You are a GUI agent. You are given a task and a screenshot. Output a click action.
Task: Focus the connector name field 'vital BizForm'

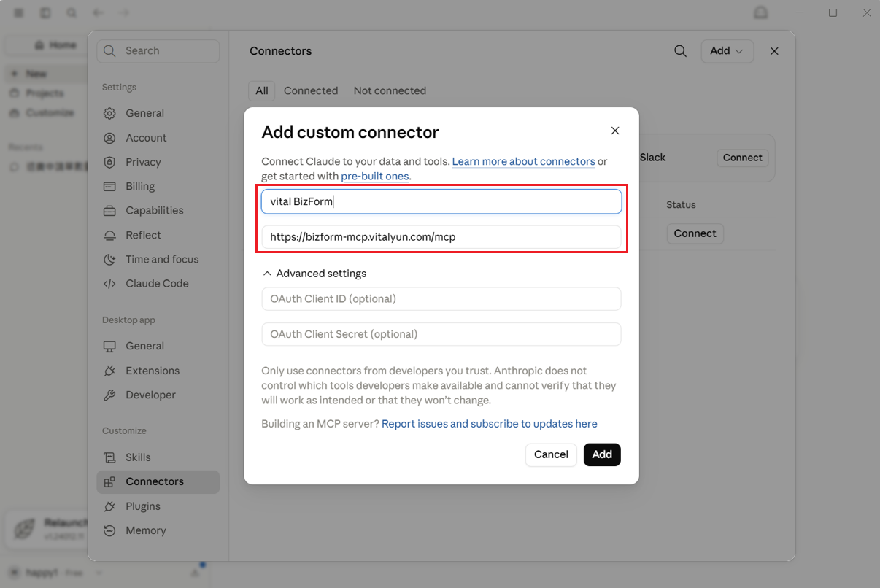coord(441,201)
